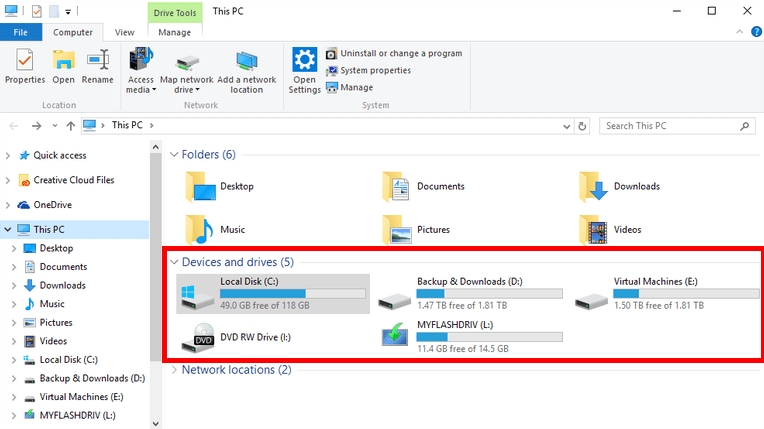Select the DVD RW Drive (I:) icon

196,338
